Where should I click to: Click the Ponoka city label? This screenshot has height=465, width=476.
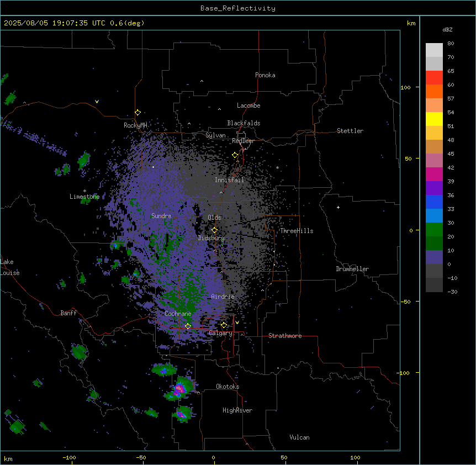265,75
